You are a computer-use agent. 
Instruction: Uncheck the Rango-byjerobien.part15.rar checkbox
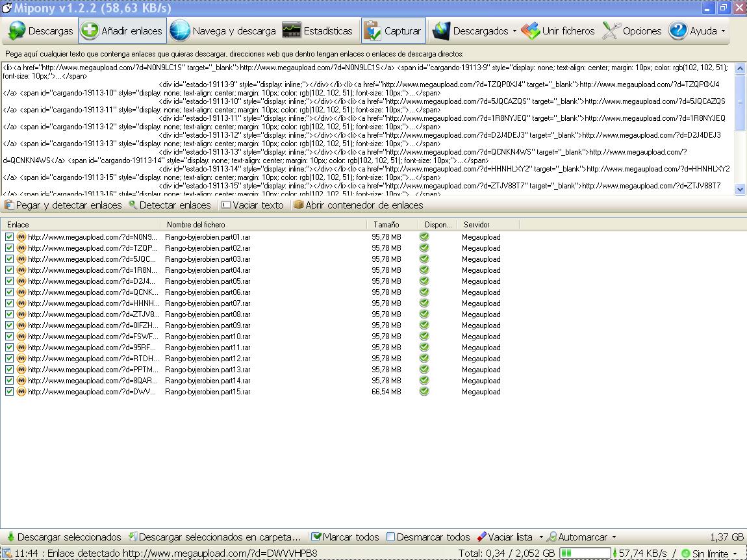9,391
